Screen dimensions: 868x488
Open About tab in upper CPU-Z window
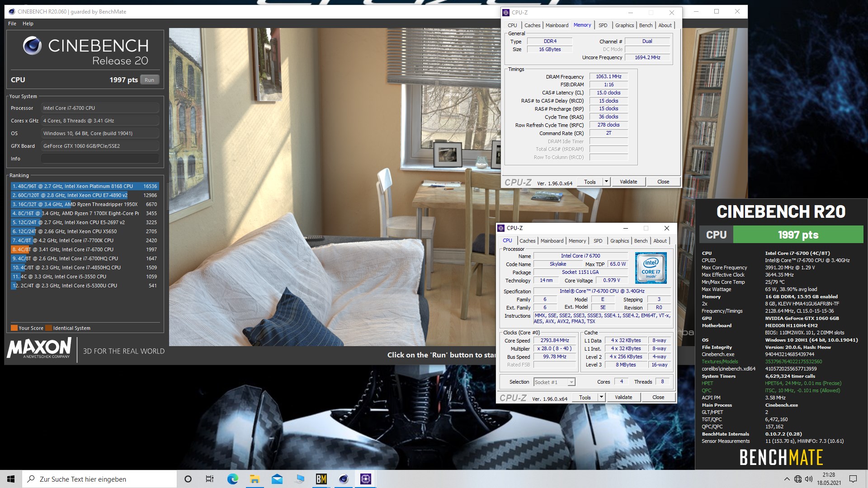(665, 25)
